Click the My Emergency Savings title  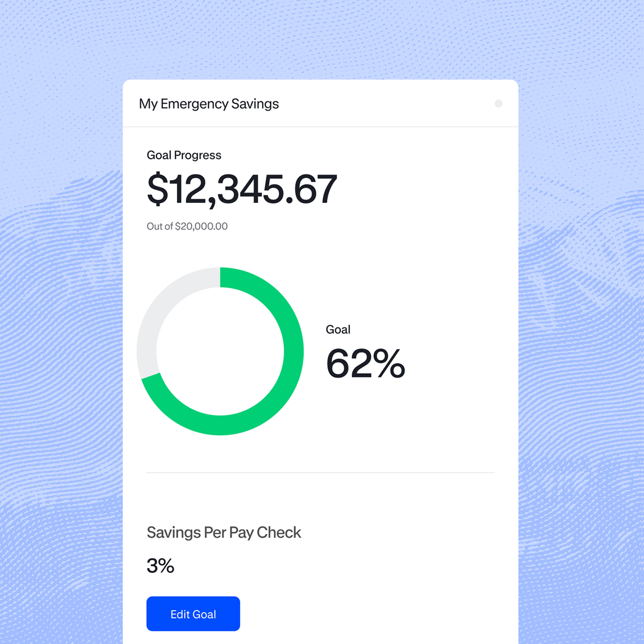pos(209,104)
